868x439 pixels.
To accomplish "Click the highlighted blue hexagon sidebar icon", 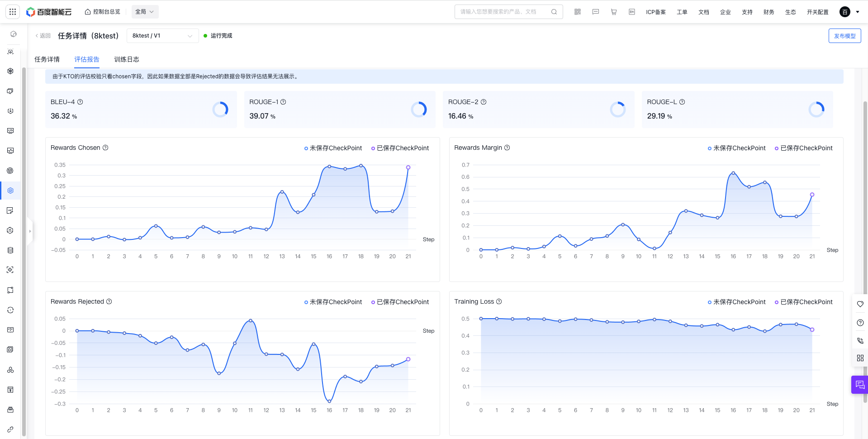I will [x=10, y=191].
